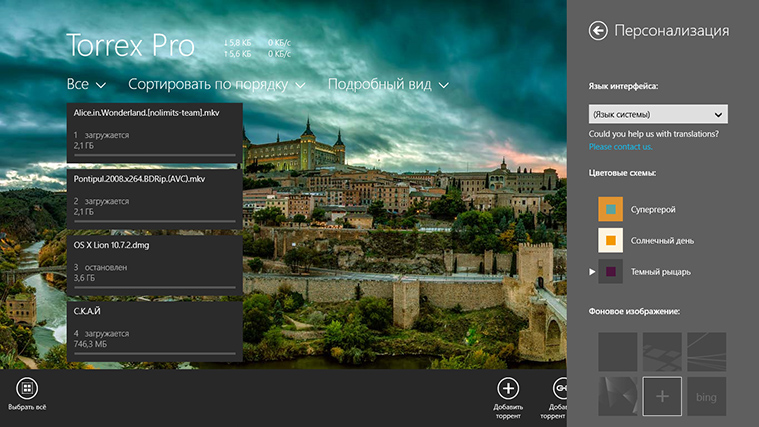The height and width of the screenshot is (427, 759).
Task: Click the остановлен status text
Action: coord(106,267)
